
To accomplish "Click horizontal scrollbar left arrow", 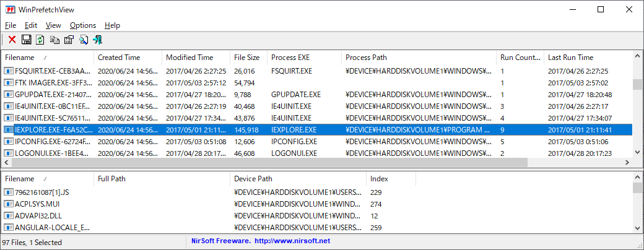I will 6,163.
